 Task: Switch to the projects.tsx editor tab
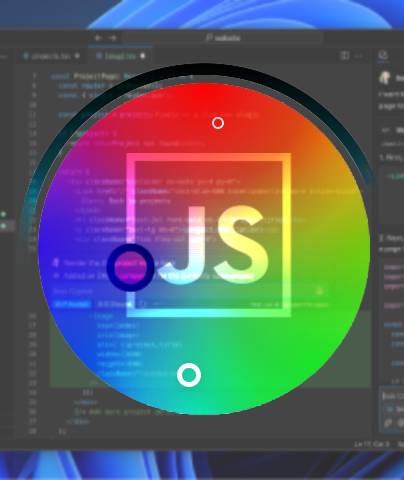[x=51, y=56]
